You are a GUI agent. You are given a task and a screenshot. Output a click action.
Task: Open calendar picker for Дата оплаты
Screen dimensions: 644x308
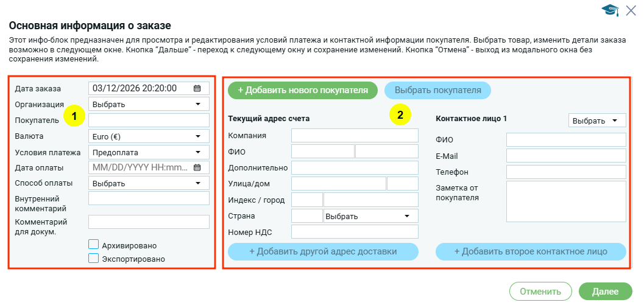click(197, 167)
